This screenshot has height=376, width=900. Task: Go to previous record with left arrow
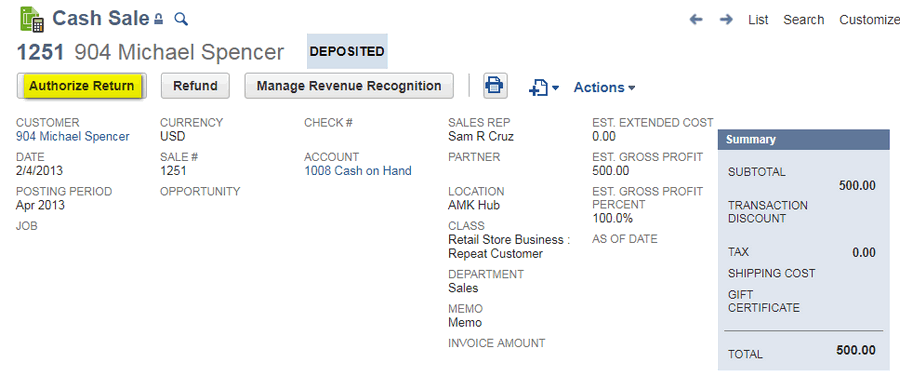pos(696,20)
